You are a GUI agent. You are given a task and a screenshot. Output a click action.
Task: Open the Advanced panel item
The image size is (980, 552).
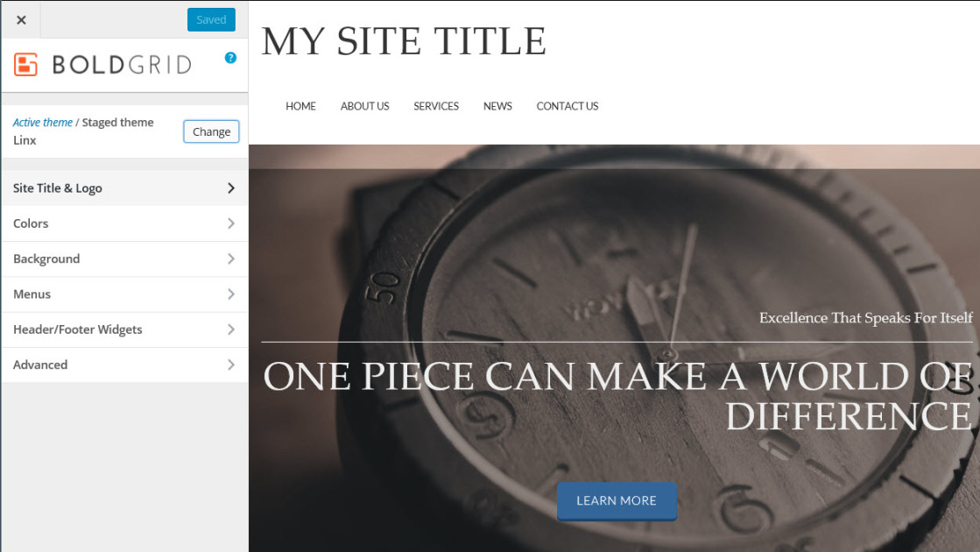125,365
